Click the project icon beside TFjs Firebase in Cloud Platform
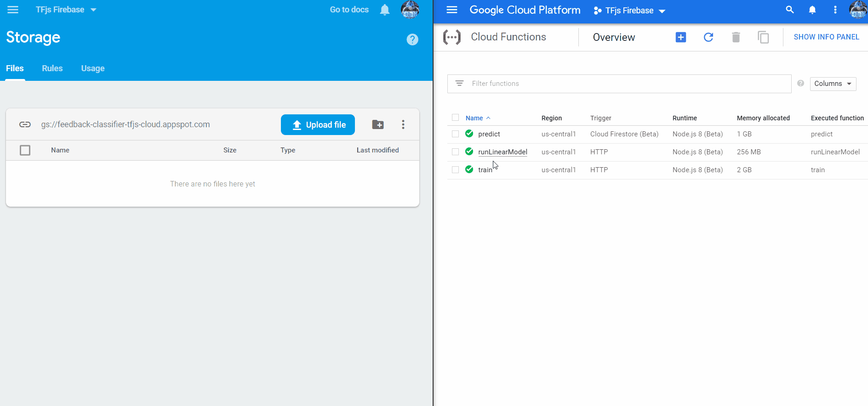The image size is (868, 406). pos(598,11)
